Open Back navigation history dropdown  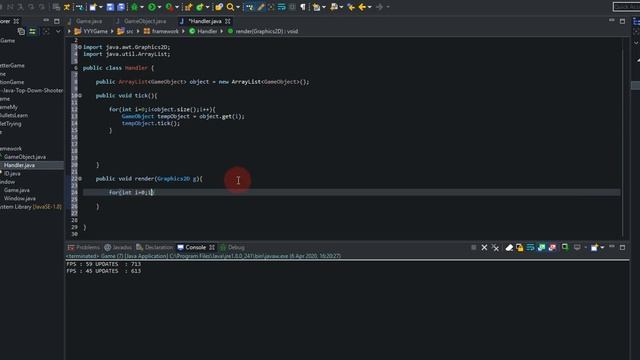pyautogui.click(x=369, y=7)
